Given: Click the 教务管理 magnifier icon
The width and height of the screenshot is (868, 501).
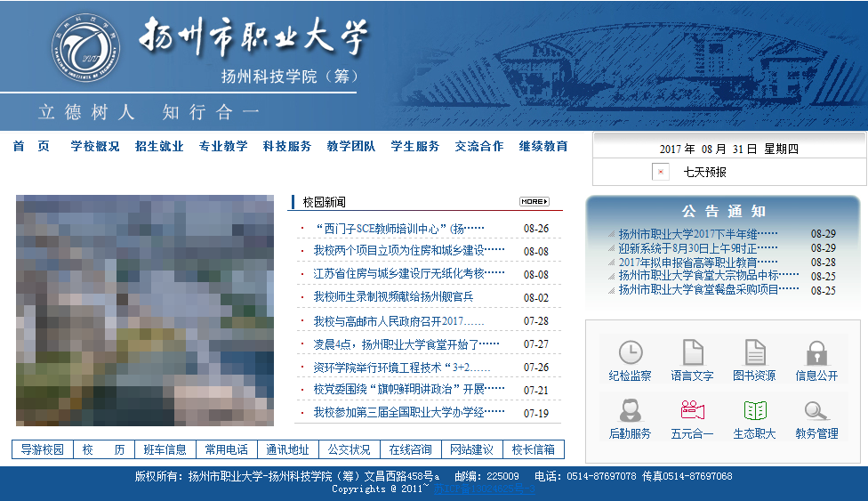Looking at the screenshot, I should [x=816, y=410].
